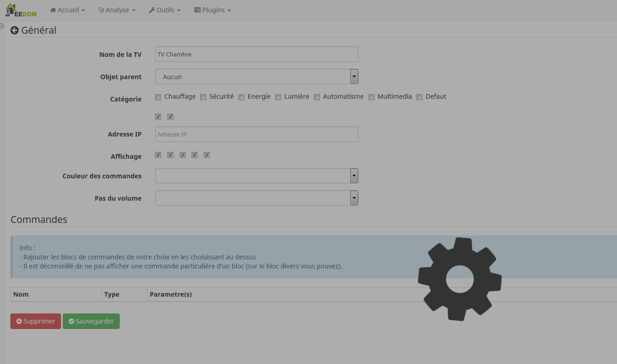Check the Chauffage category box
This screenshot has height=364, width=617.
tap(158, 97)
